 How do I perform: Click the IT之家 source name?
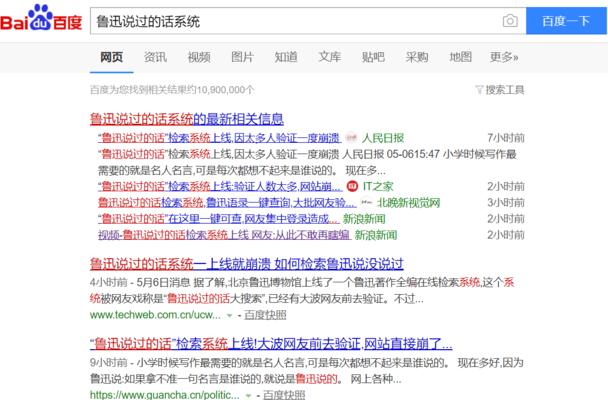tap(378, 186)
